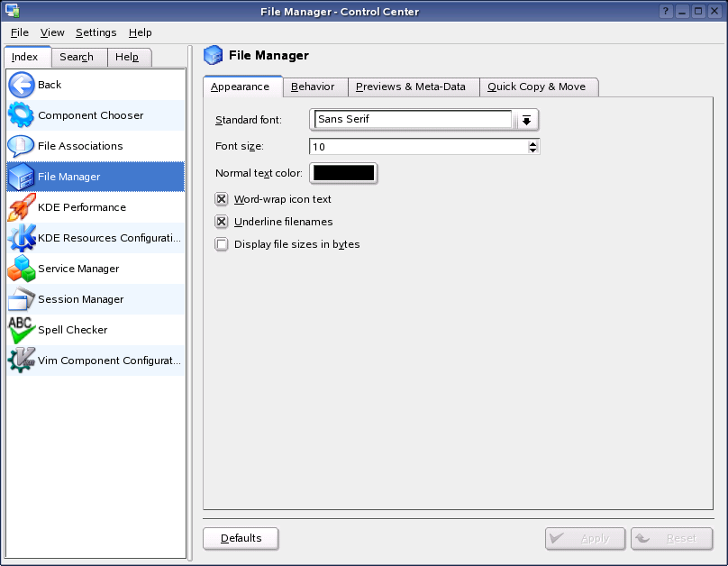Select Session Manager list entry text
Viewport: 728px width, 566px height.
pos(81,299)
